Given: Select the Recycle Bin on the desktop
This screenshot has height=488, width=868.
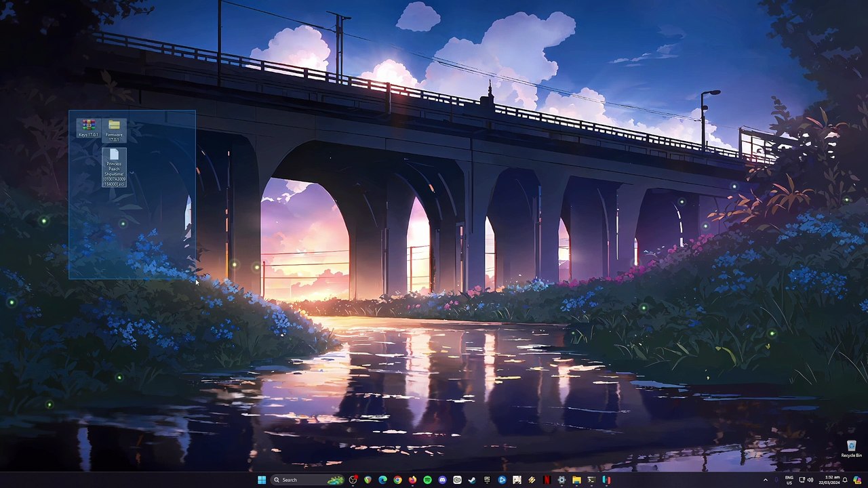Looking at the screenshot, I should pos(852,449).
